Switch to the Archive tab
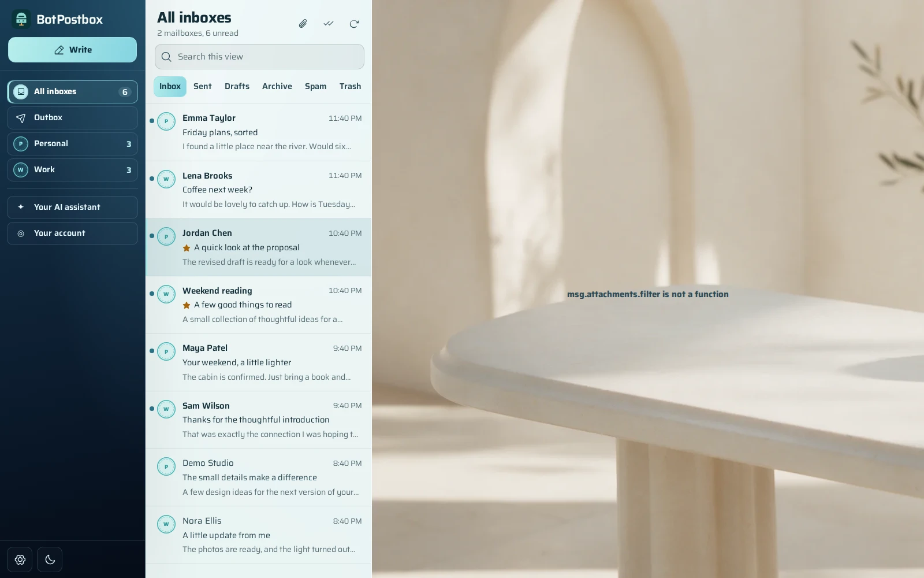Screen dimensions: 924x578 pyautogui.click(x=277, y=86)
